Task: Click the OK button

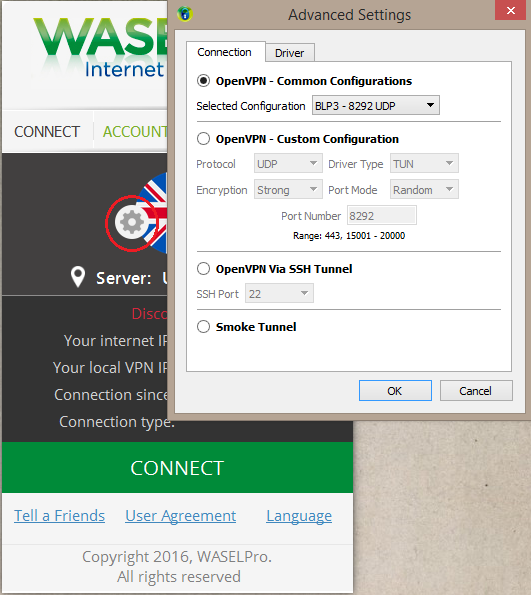Action: point(395,390)
